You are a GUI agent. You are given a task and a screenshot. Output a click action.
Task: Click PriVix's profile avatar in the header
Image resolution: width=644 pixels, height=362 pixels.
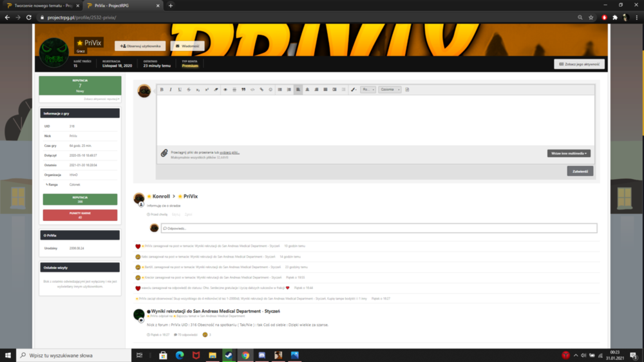(54, 53)
